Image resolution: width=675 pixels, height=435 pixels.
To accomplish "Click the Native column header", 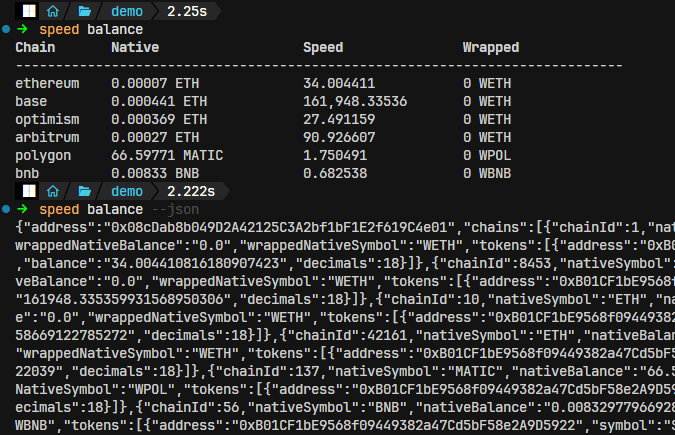I will tap(135, 47).
